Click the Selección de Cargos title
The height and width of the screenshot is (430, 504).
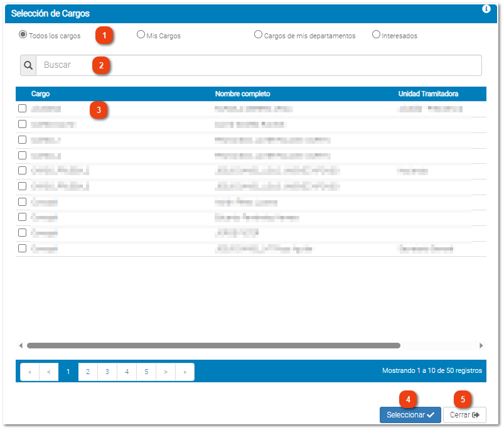click(x=50, y=14)
